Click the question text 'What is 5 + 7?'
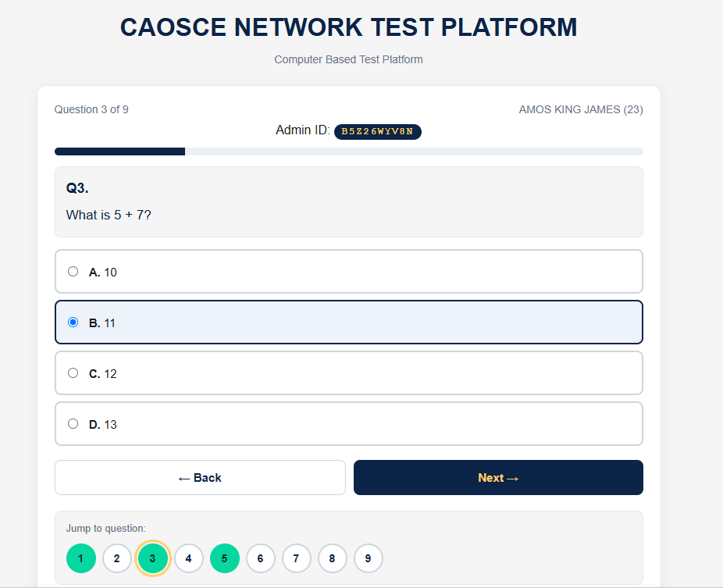The height and width of the screenshot is (588, 723). click(109, 215)
